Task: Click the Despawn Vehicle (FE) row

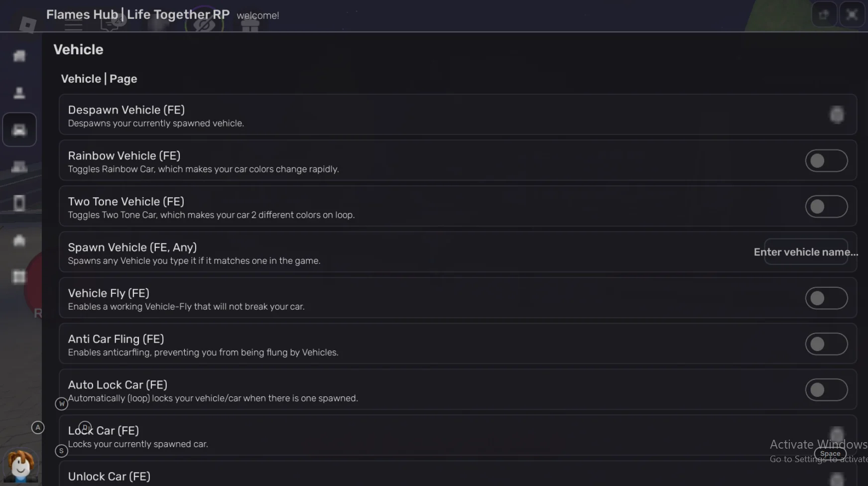Action: (458, 115)
